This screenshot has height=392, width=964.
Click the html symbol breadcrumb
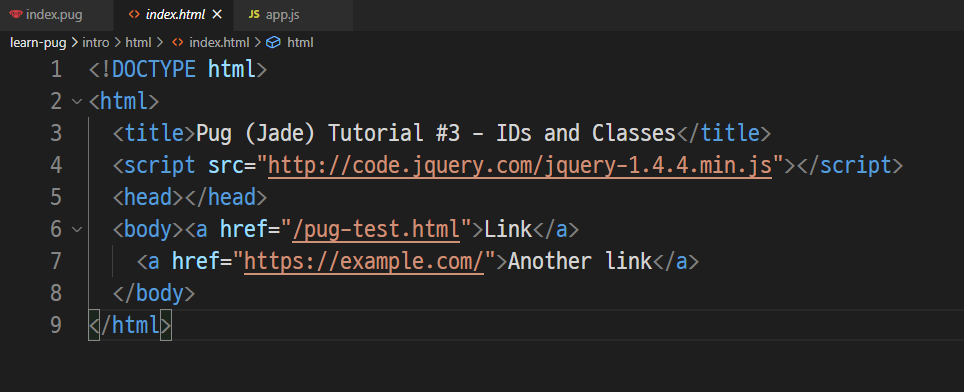(x=301, y=42)
